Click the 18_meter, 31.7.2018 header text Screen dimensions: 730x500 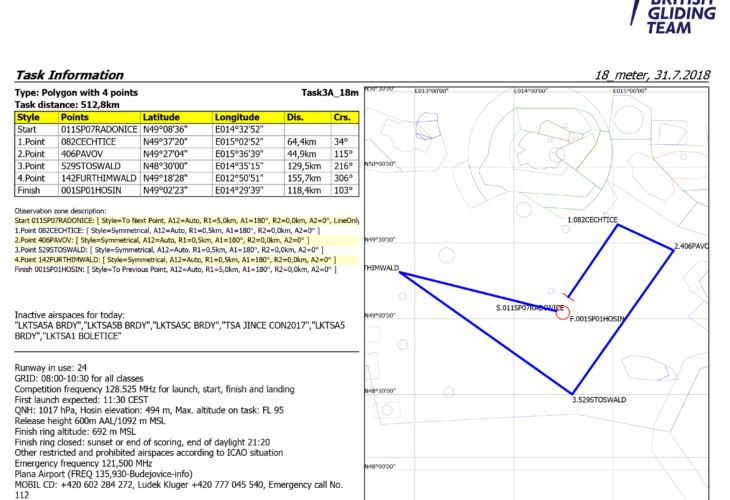(650, 75)
